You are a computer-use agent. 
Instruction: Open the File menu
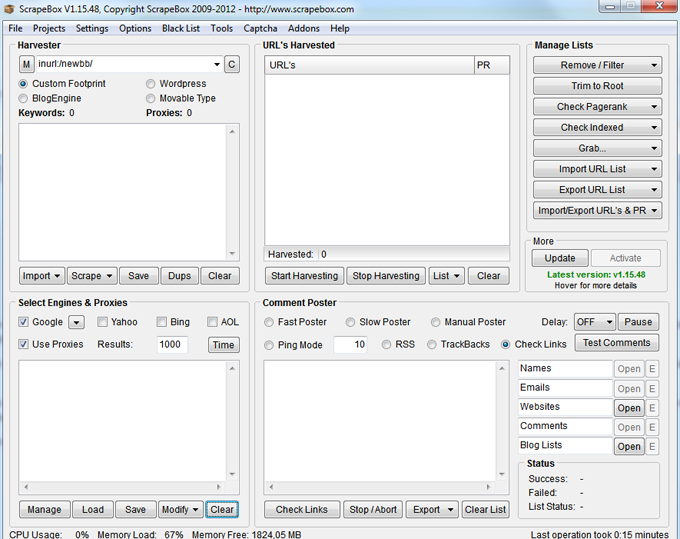[x=15, y=29]
